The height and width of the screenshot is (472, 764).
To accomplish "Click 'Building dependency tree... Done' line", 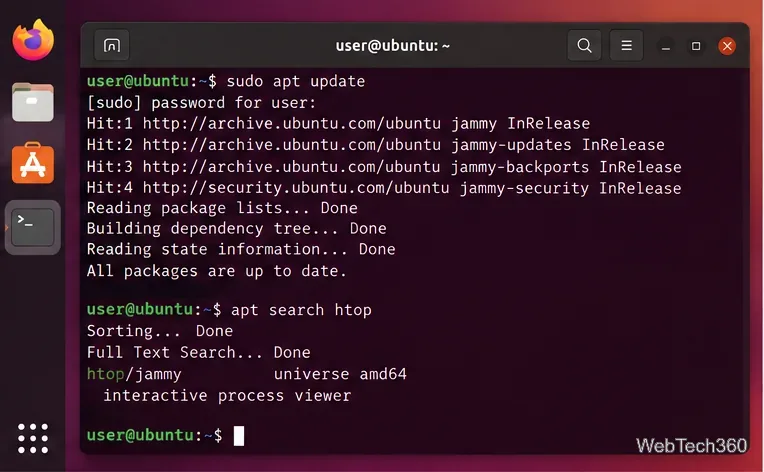I will (237, 229).
